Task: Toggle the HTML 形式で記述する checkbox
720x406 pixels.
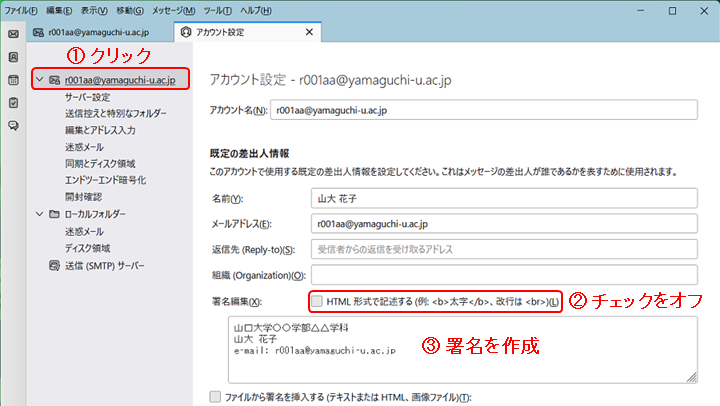Action: click(317, 301)
